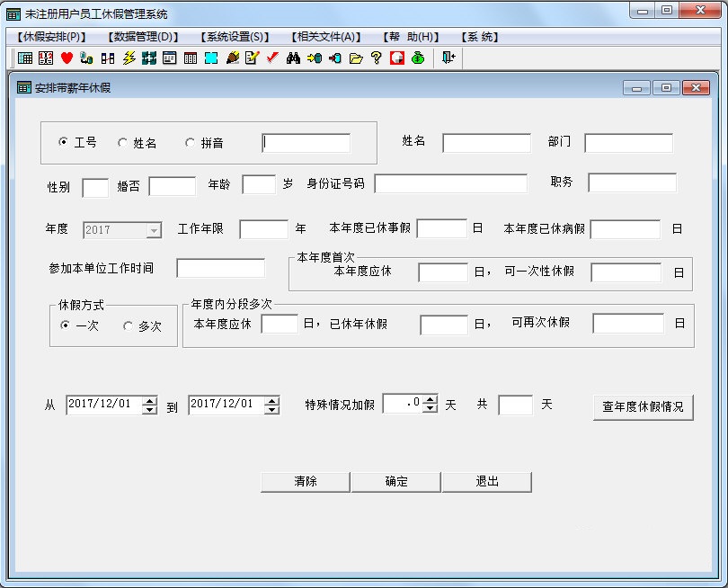This screenshot has height=588, width=728.
Task: Click the computers network toolbar icon
Action: coord(87,58)
